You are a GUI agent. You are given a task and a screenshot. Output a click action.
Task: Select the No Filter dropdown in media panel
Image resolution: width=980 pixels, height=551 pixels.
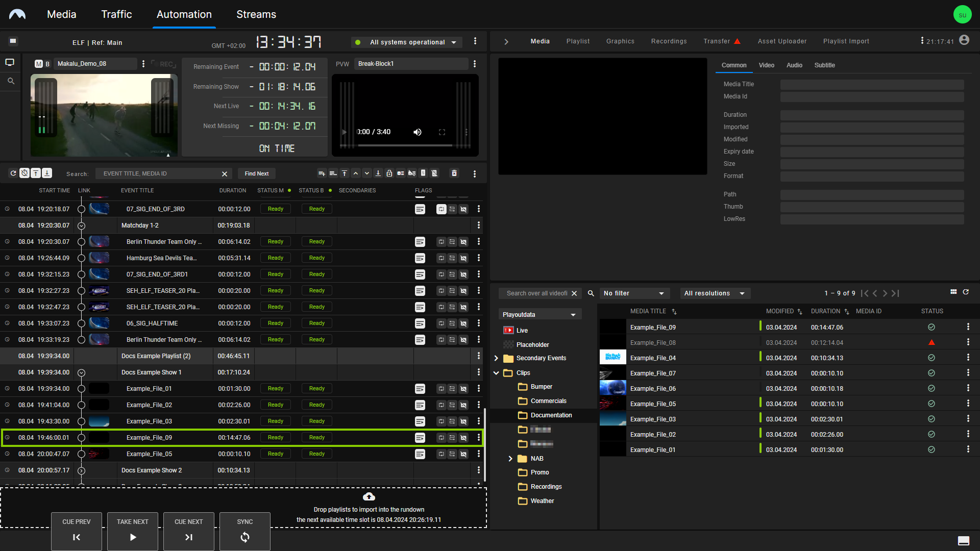tap(633, 293)
